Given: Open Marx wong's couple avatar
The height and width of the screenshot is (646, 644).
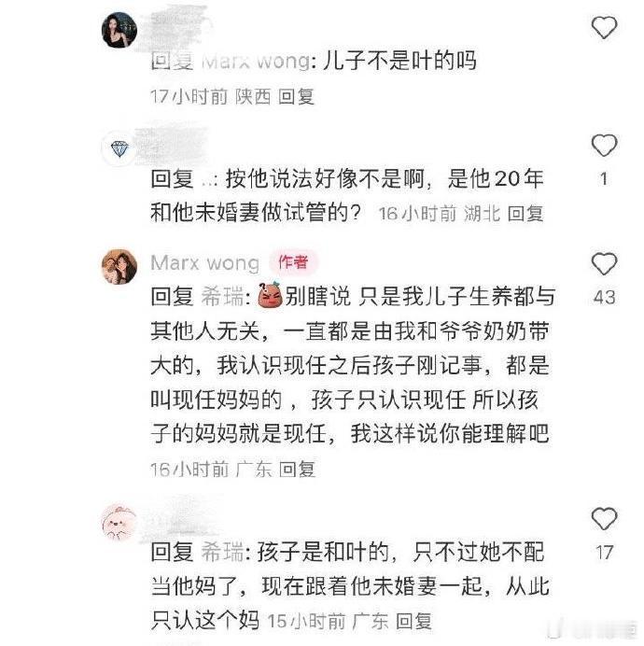Looking at the screenshot, I should point(119,267).
